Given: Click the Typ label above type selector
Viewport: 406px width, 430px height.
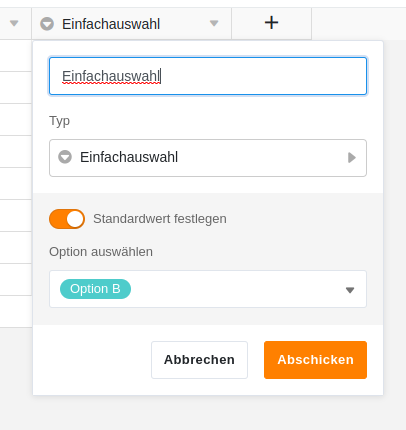Looking at the screenshot, I should pyautogui.click(x=60, y=121).
